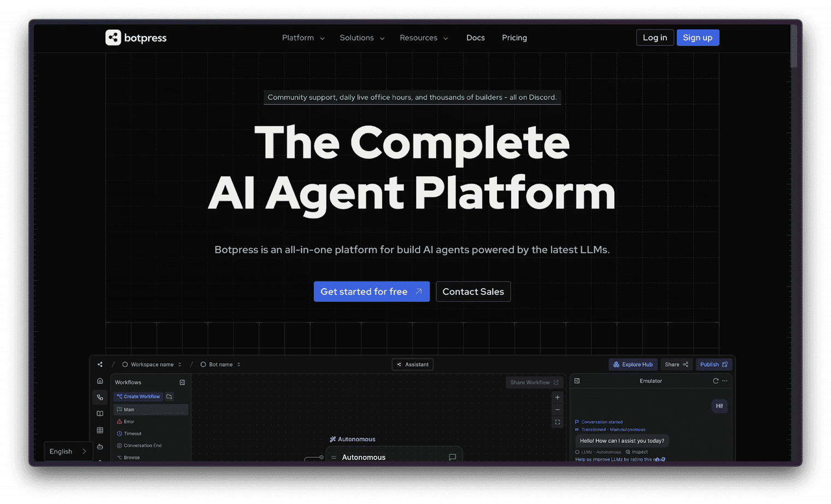Go to Docs page
This screenshot has height=504, width=831.
(x=475, y=38)
